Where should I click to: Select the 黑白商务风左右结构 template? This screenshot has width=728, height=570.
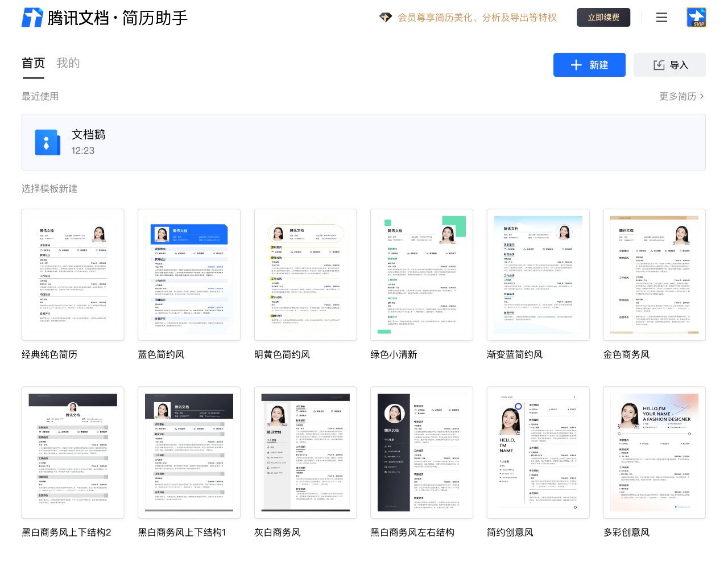[x=421, y=452]
